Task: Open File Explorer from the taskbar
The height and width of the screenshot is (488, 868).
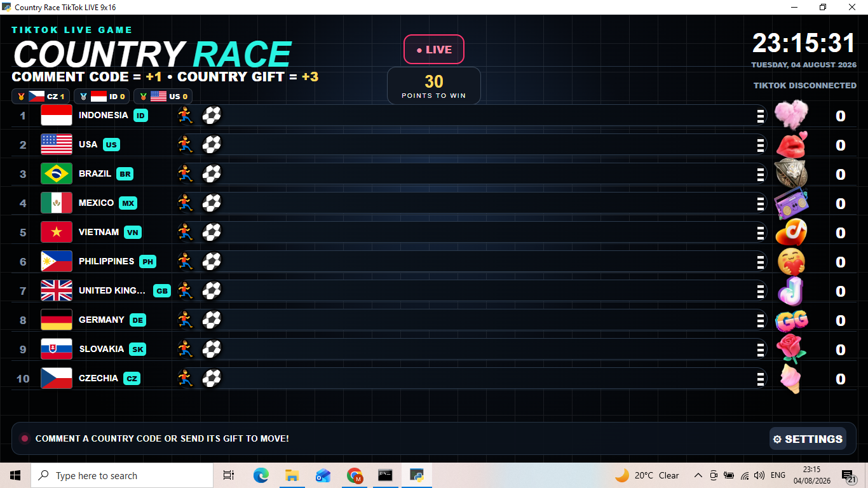Action: (292, 475)
